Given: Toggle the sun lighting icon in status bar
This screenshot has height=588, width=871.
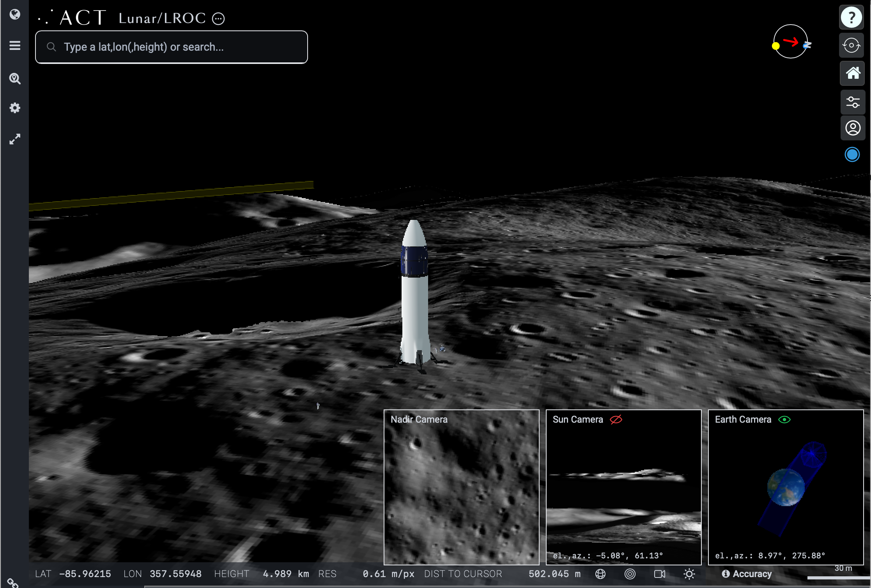Looking at the screenshot, I should [689, 574].
